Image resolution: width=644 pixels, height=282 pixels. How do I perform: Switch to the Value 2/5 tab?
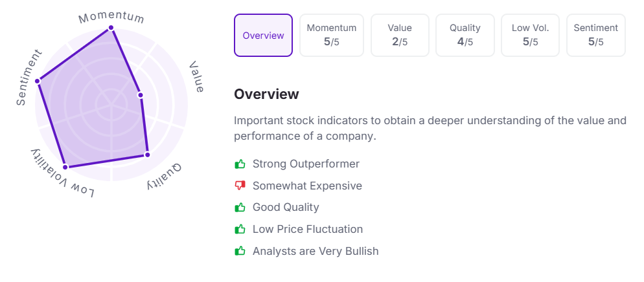tap(400, 36)
